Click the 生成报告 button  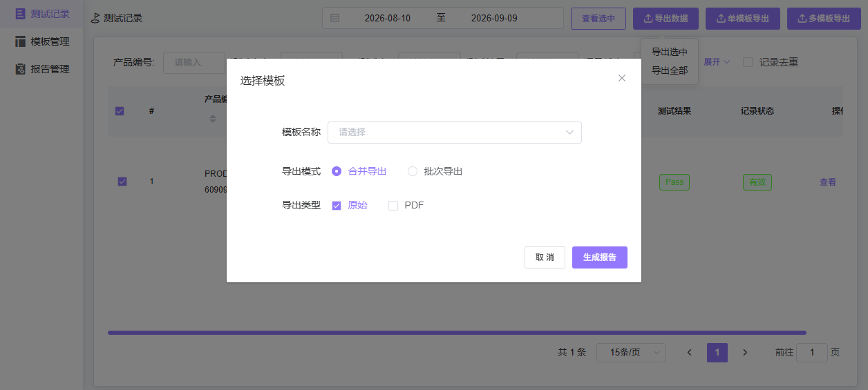coord(600,257)
